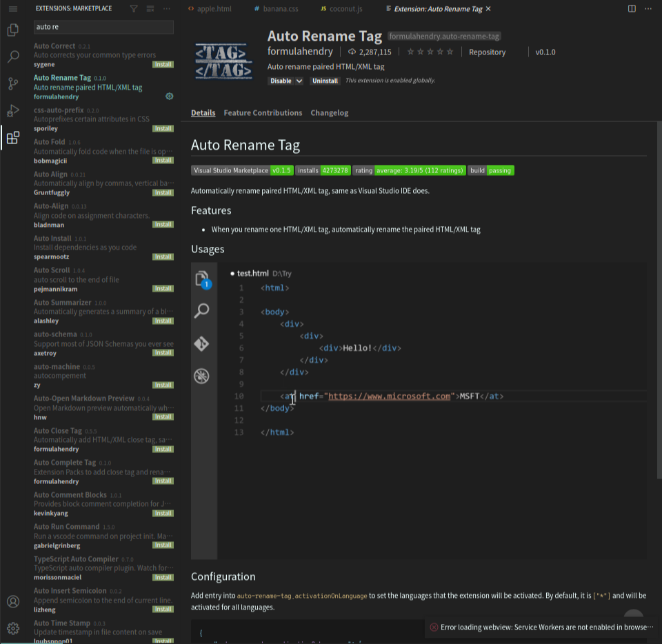This screenshot has width=662, height=644.
Task: Install the Auto Complete Tag extension
Action: (x=163, y=481)
